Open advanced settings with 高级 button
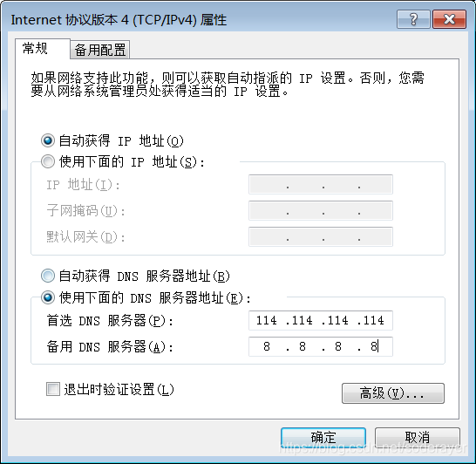The width and height of the screenshot is (476, 464). point(393,393)
